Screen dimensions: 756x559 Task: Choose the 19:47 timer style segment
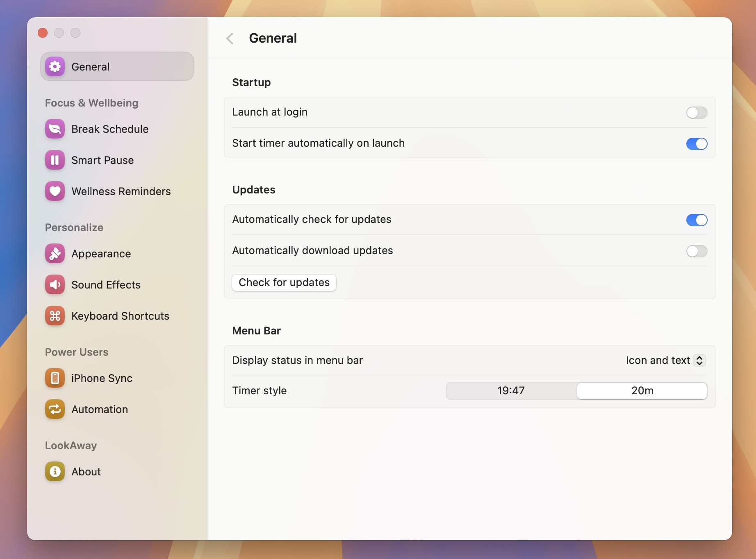click(x=511, y=391)
